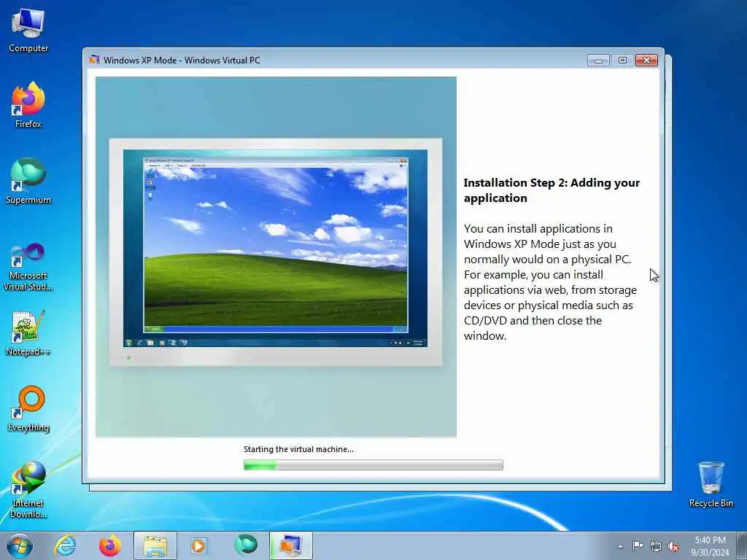Launch Supermium from the desktop
The width and height of the screenshot is (747, 560).
(x=28, y=181)
